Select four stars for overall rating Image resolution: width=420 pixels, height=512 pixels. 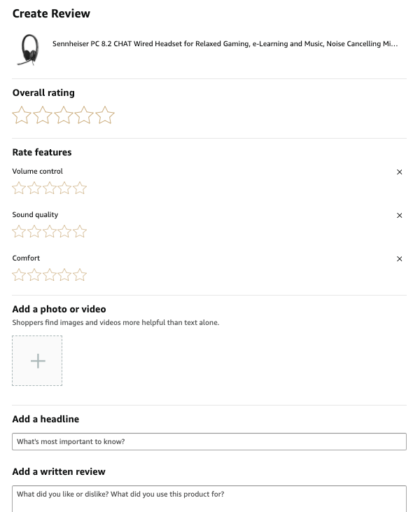coord(84,116)
